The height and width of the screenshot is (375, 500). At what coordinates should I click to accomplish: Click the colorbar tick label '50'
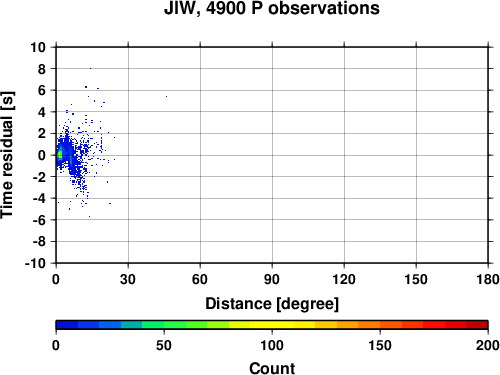pos(164,345)
